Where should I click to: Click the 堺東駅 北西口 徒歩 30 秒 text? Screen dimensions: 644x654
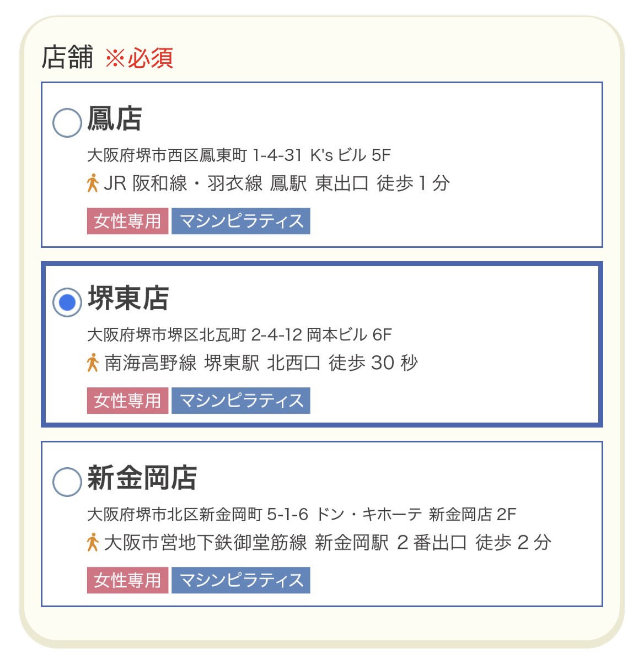tap(311, 363)
